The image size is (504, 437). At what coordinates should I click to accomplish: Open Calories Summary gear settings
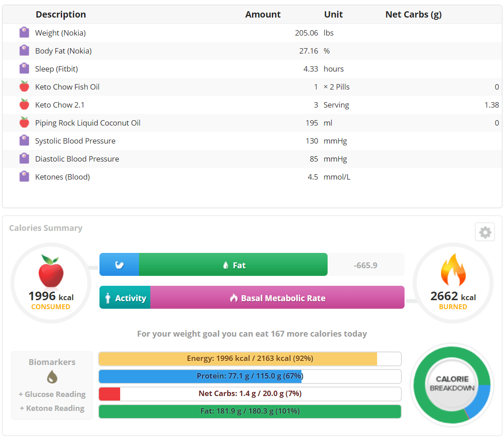coord(485,232)
